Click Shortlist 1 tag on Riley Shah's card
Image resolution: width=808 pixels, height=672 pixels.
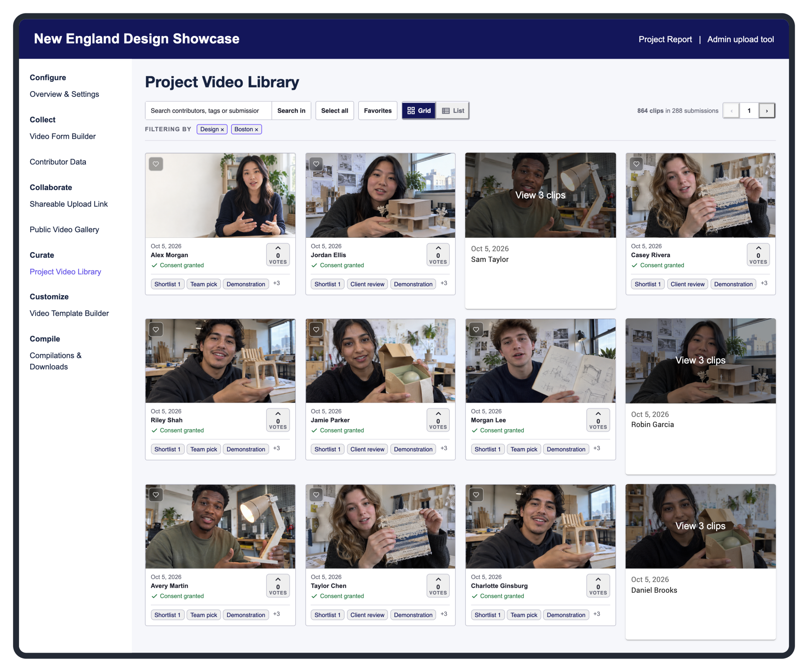[x=167, y=449]
